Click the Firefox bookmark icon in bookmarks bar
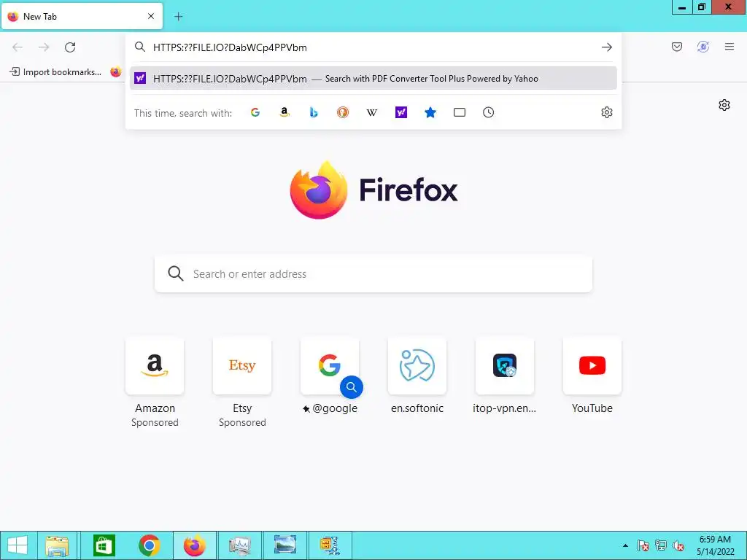The width and height of the screenshot is (747, 560). [116, 72]
